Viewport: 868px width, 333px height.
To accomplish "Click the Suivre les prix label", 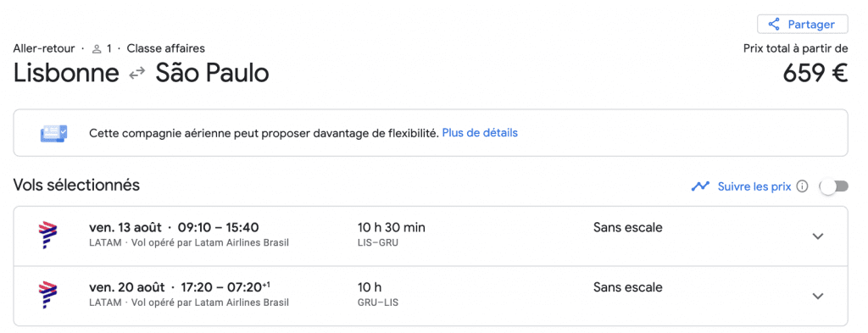I will point(754,186).
